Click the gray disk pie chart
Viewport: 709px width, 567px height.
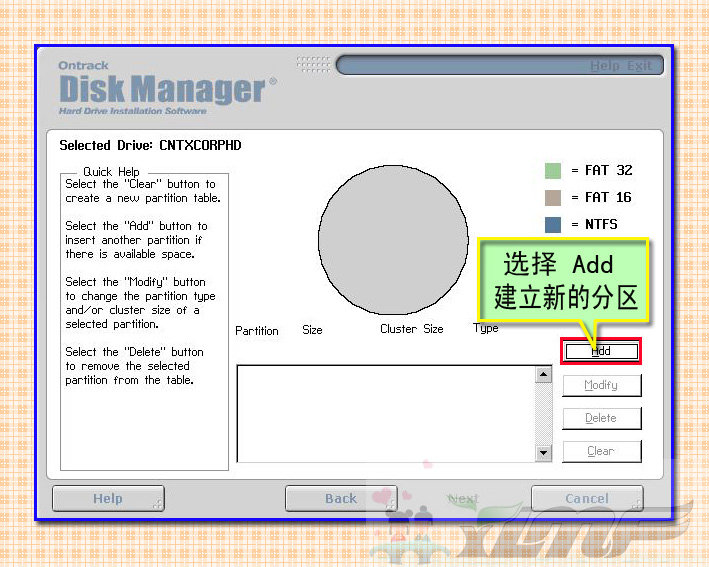click(x=393, y=240)
